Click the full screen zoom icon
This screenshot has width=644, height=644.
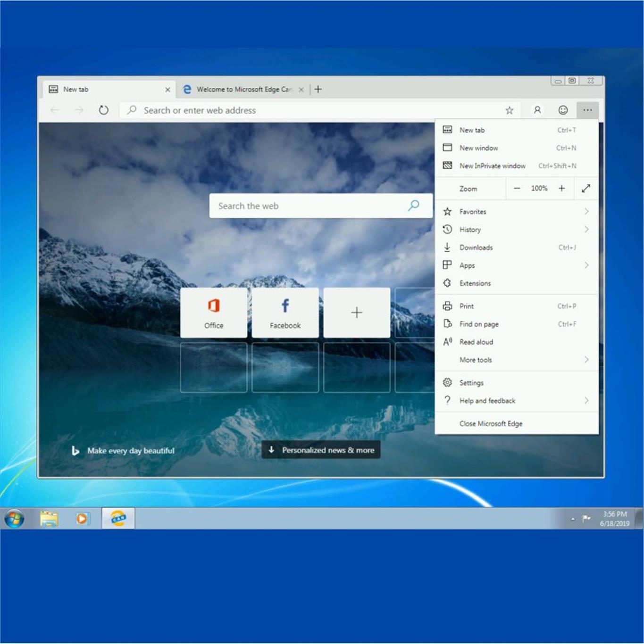(586, 189)
